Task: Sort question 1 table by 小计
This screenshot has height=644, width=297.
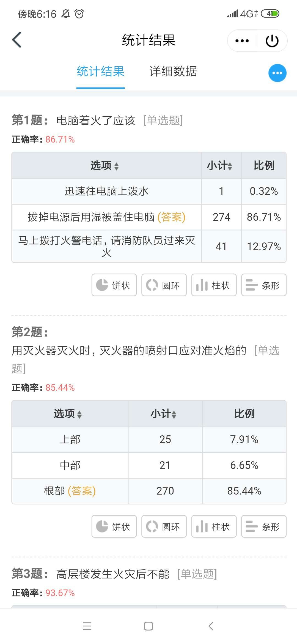Action: 220,166
